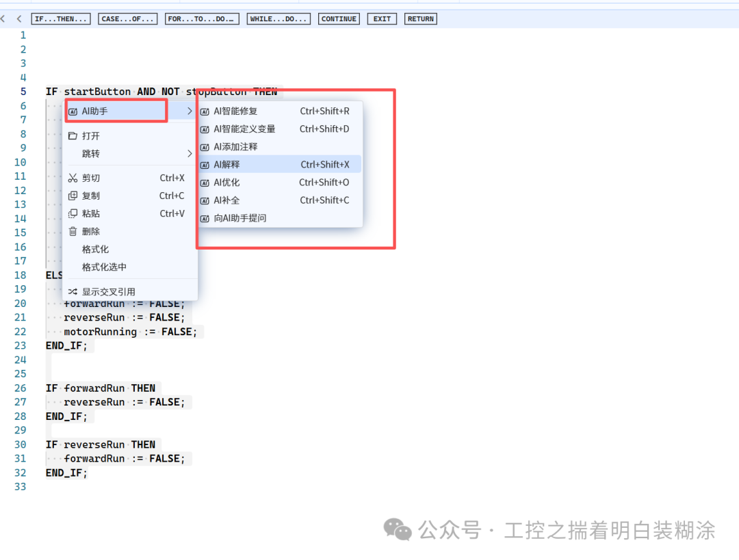This screenshot has height=560, width=739.
Task: Run AI智能修复 from the submenu
Action: coord(280,111)
